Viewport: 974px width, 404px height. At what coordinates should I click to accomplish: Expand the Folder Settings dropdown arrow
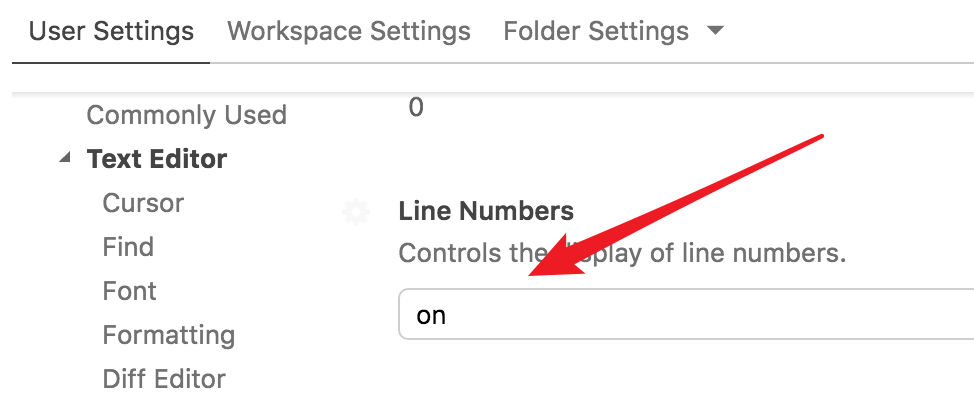(714, 31)
